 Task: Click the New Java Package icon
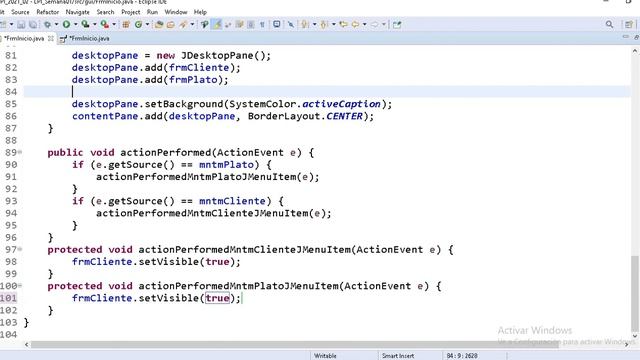pyautogui.click(x=126, y=25)
